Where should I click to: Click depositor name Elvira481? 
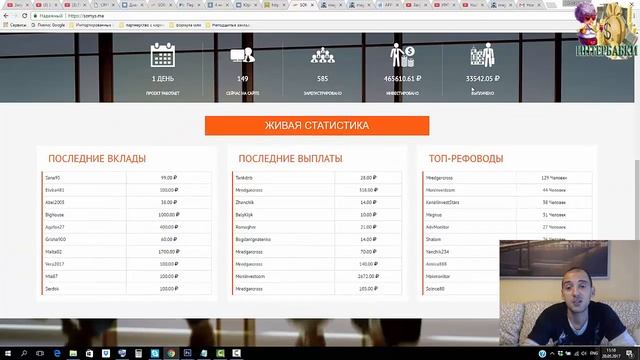click(55, 190)
